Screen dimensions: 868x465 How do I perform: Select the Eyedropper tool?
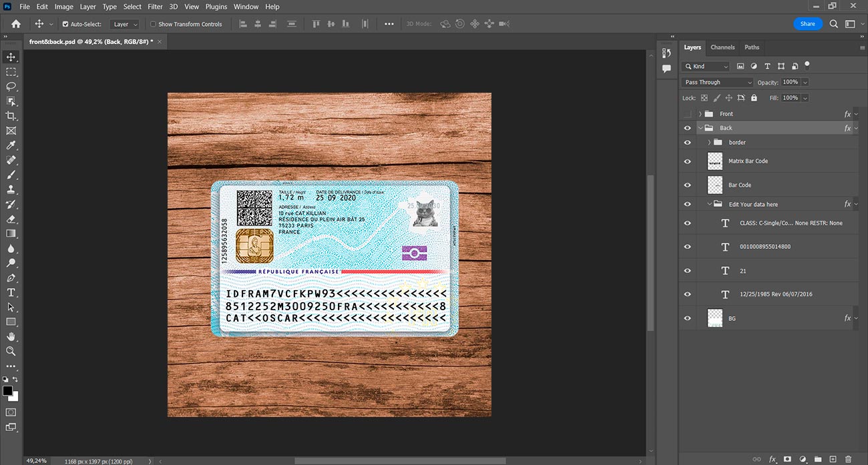pos(11,145)
